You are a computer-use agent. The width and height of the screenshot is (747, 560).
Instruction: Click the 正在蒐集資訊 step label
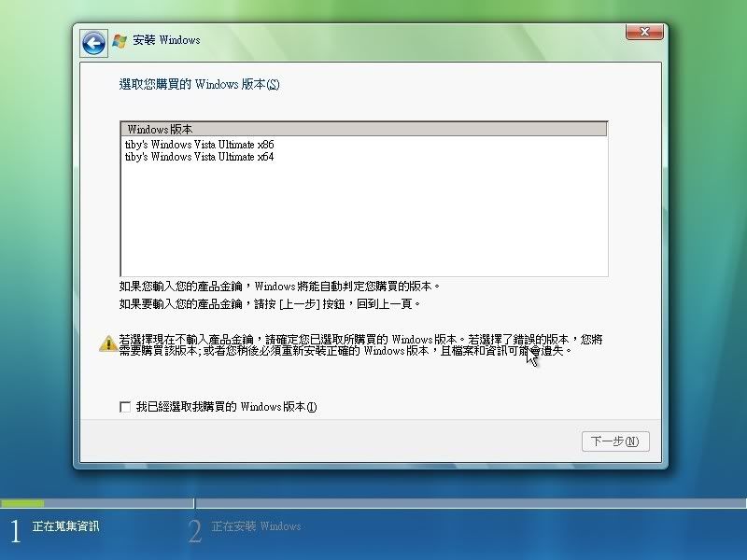point(65,526)
